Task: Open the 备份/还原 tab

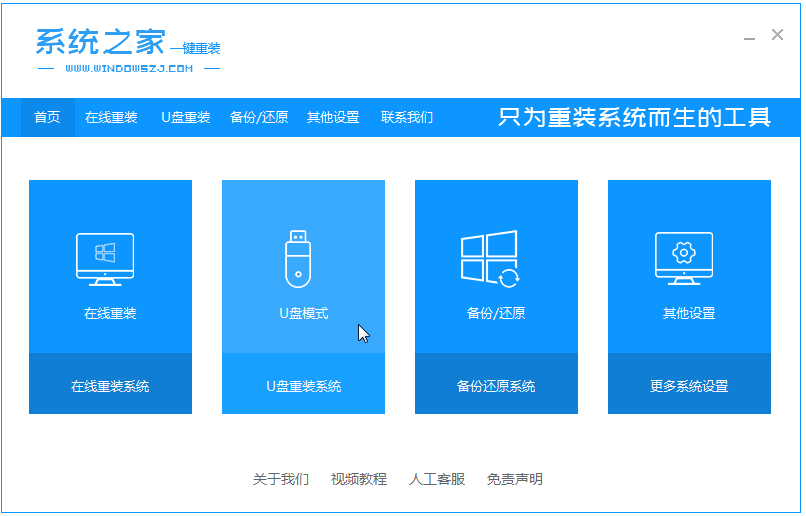Action: pos(259,118)
